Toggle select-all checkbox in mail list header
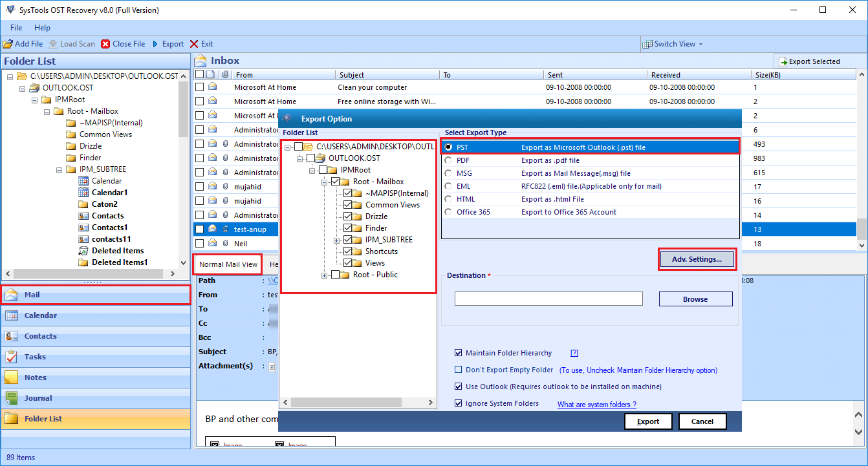Screen dimensions: 868x466 click(200, 74)
